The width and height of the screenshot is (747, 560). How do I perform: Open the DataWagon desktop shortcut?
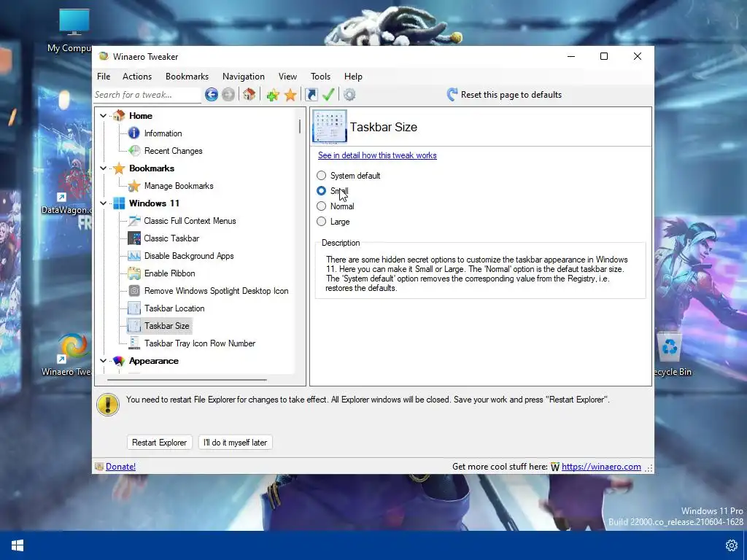pos(66,192)
